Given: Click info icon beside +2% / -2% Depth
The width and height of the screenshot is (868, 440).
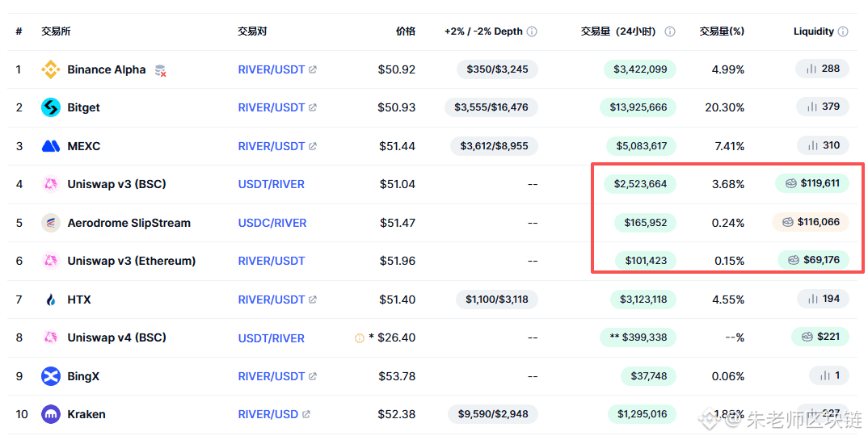Looking at the screenshot, I should pyautogui.click(x=532, y=31).
